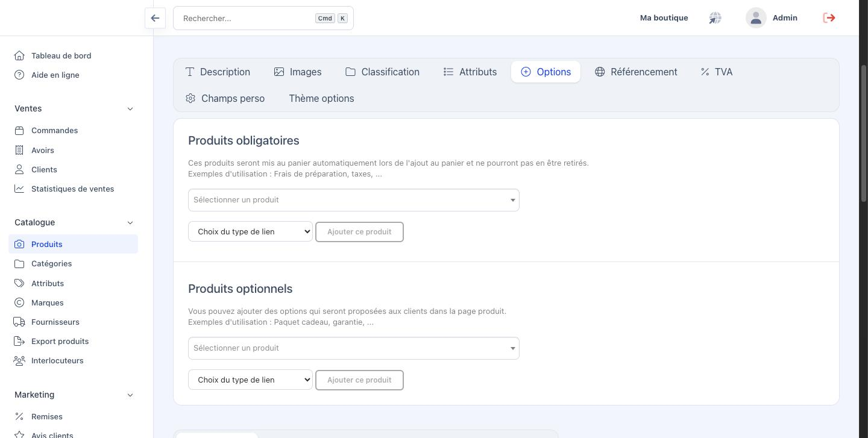Open the Attributs tab
Viewport: 868px width, 438px height.
click(470, 72)
